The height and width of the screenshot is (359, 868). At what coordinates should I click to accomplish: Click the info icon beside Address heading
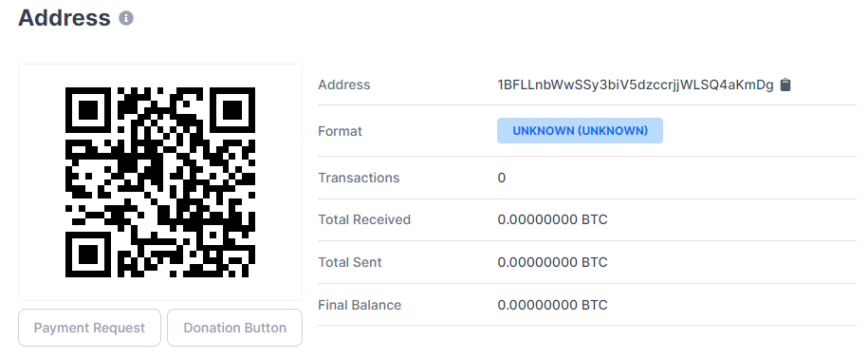pyautogui.click(x=126, y=18)
